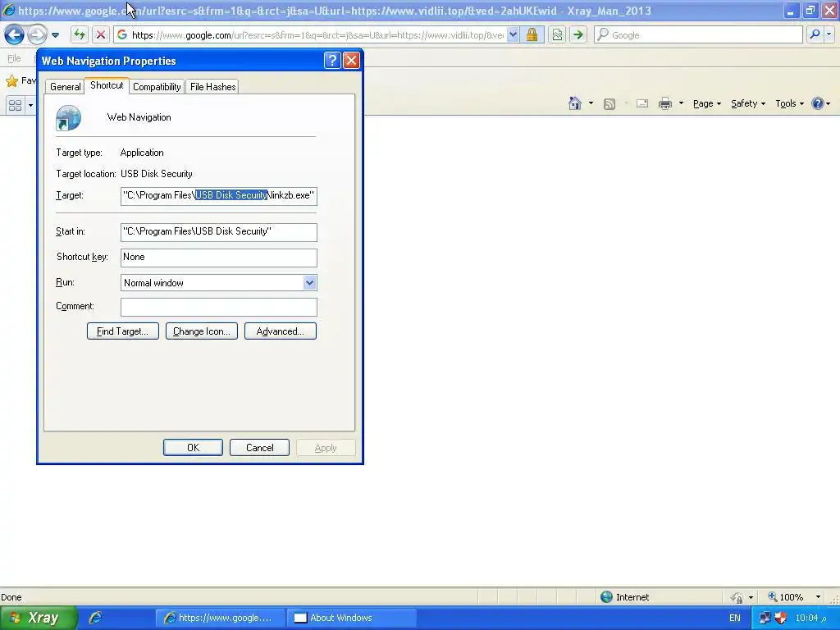This screenshot has width=840, height=630.
Task: Click in the Target path field
Action: pyautogui.click(x=218, y=196)
